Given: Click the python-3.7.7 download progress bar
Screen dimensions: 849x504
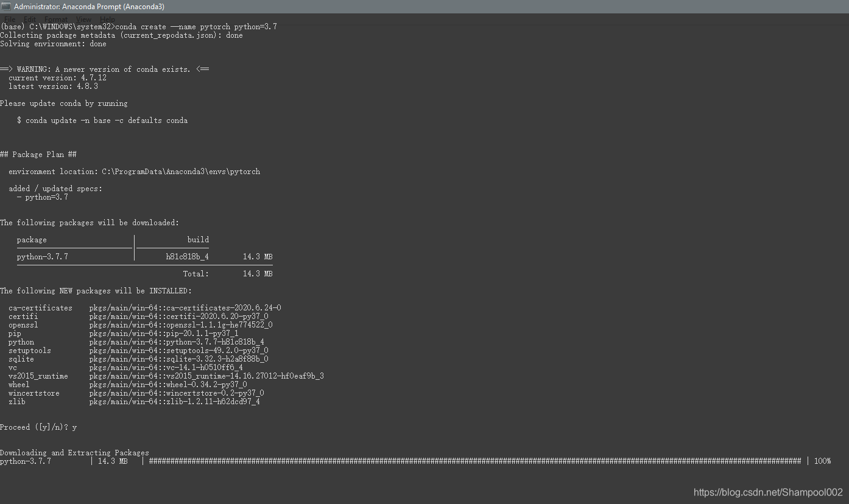Looking at the screenshot, I should [x=475, y=461].
